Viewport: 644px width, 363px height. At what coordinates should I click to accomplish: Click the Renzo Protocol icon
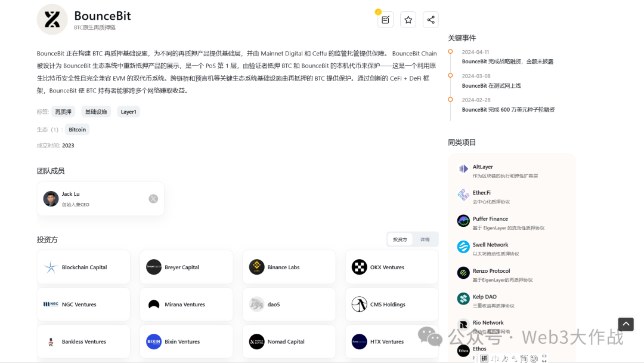click(x=463, y=273)
